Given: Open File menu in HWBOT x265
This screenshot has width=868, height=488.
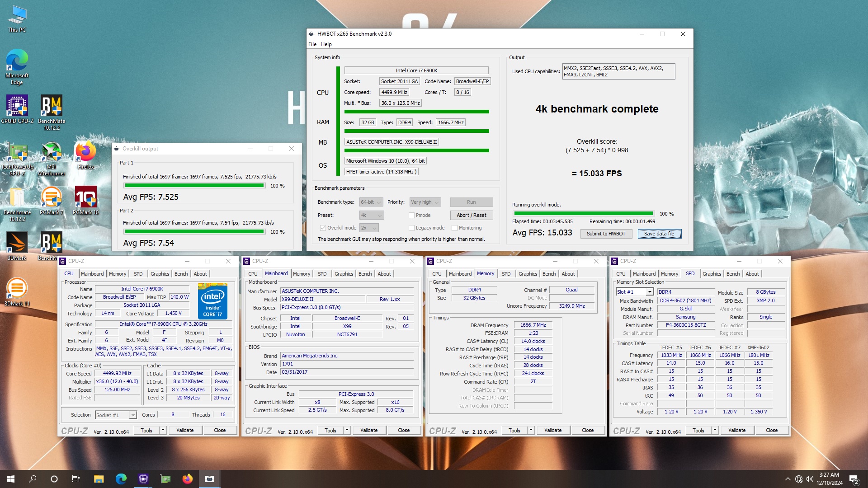Looking at the screenshot, I should pos(312,44).
